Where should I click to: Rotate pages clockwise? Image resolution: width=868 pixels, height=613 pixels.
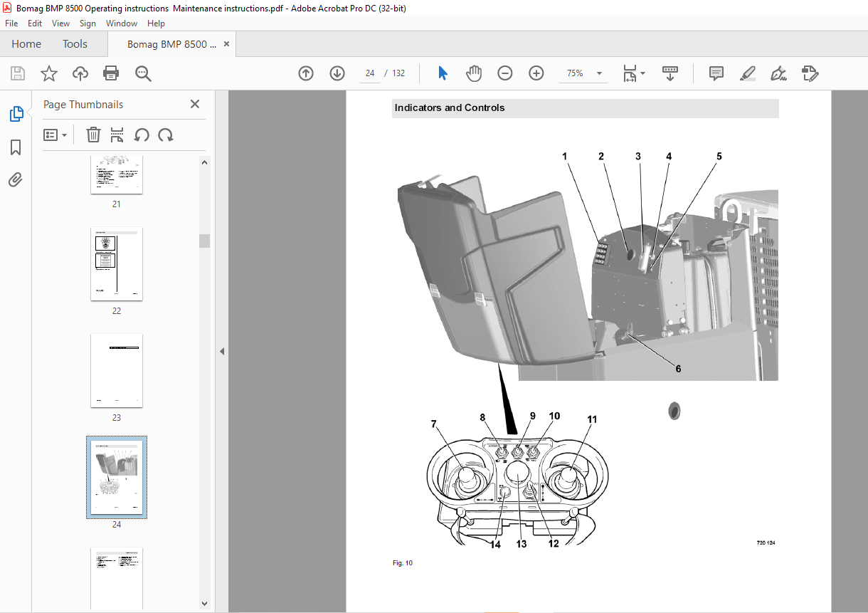tap(166, 135)
